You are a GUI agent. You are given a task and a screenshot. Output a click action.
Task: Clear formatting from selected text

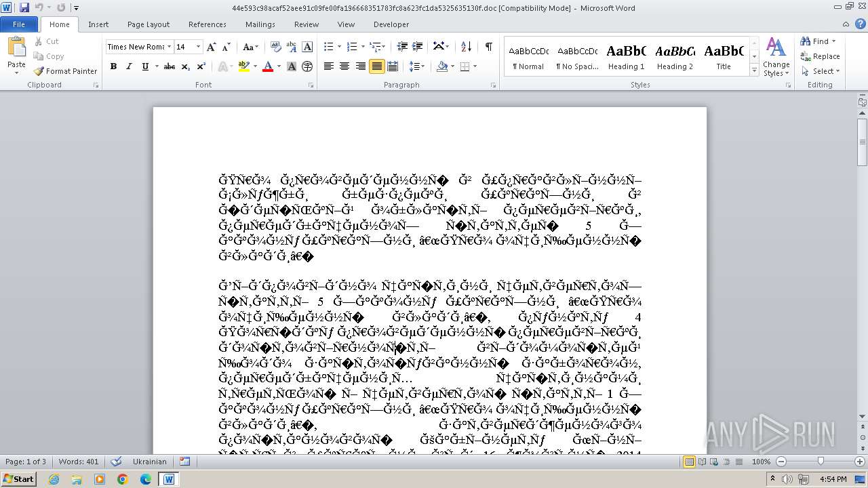pyautogui.click(x=276, y=47)
